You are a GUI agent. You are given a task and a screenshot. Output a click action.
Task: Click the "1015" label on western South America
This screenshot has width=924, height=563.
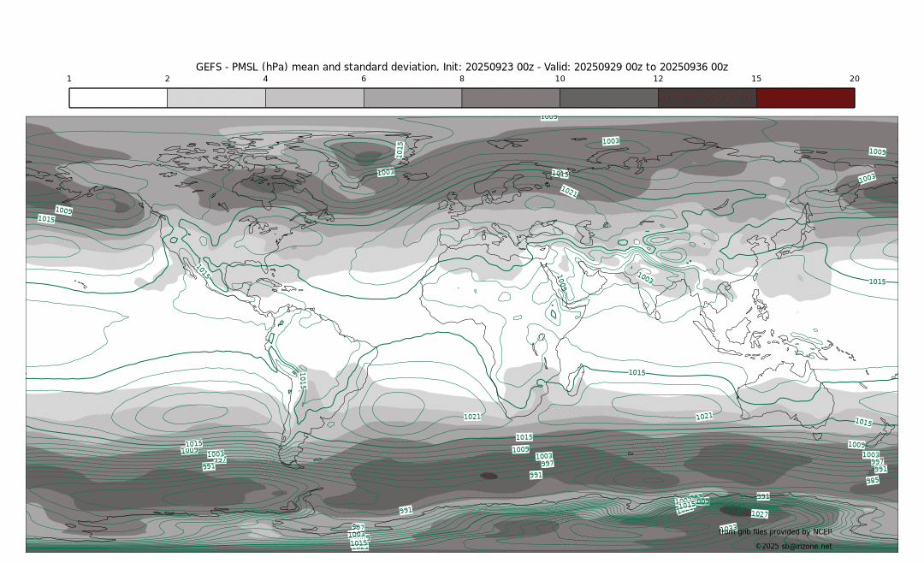pyautogui.click(x=303, y=379)
